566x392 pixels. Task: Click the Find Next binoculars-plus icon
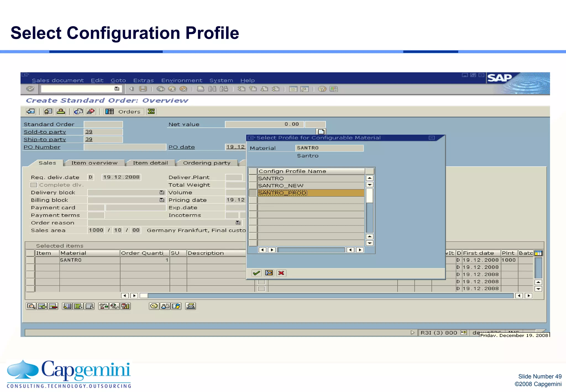click(224, 89)
